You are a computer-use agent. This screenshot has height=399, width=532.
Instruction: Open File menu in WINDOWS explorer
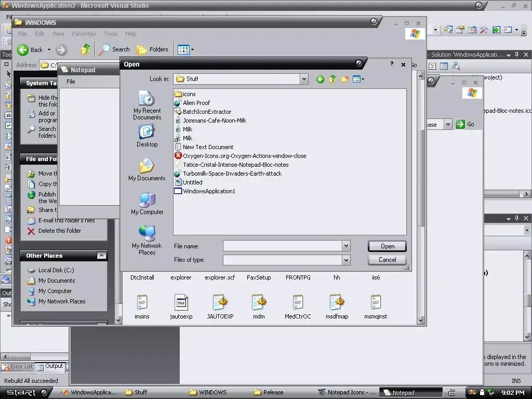click(x=22, y=34)
